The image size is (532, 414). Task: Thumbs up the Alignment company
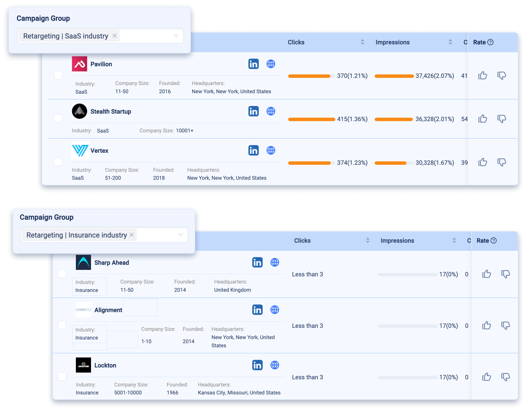point(486,326)
